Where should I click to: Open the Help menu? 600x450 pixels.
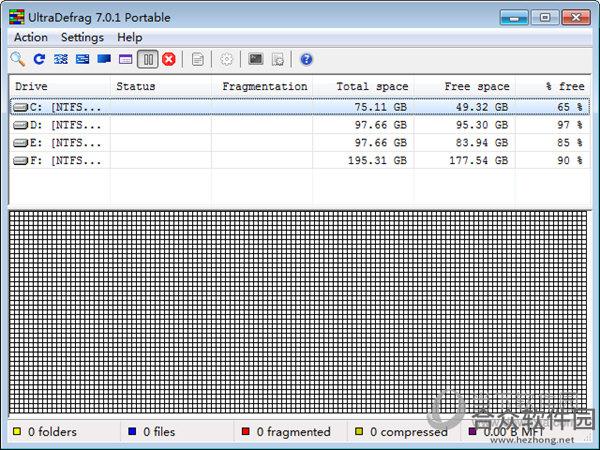point(130,38)
